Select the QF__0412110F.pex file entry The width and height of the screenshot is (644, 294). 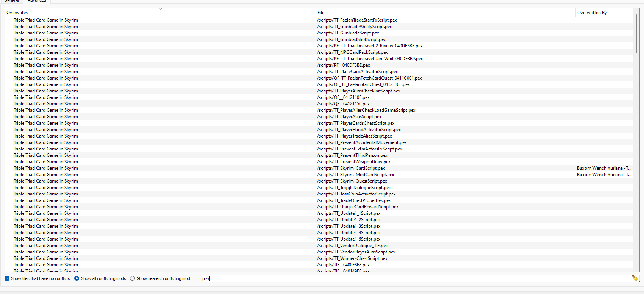[343, 97]
